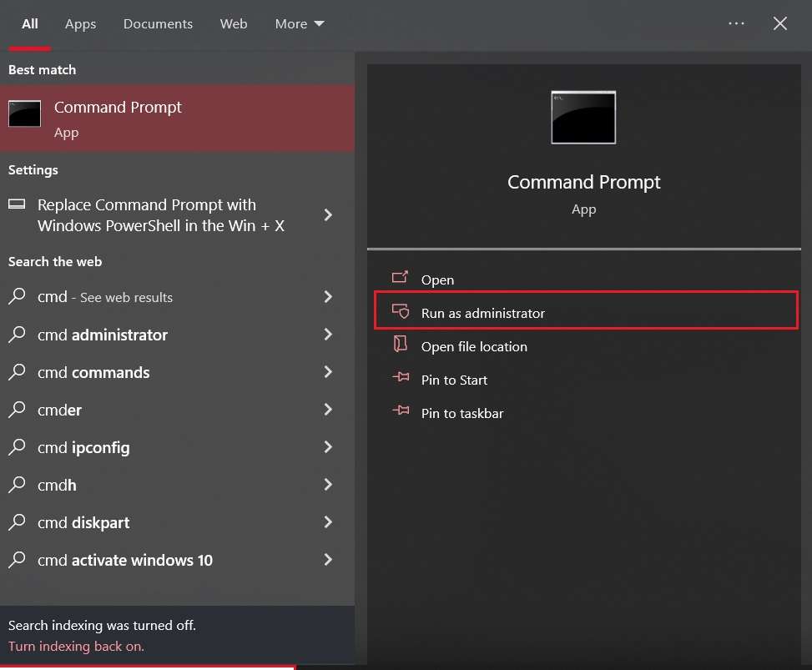Click search icon beside cmd activate windows 10
Screen dimensions: 812x670
click(17, 559)
